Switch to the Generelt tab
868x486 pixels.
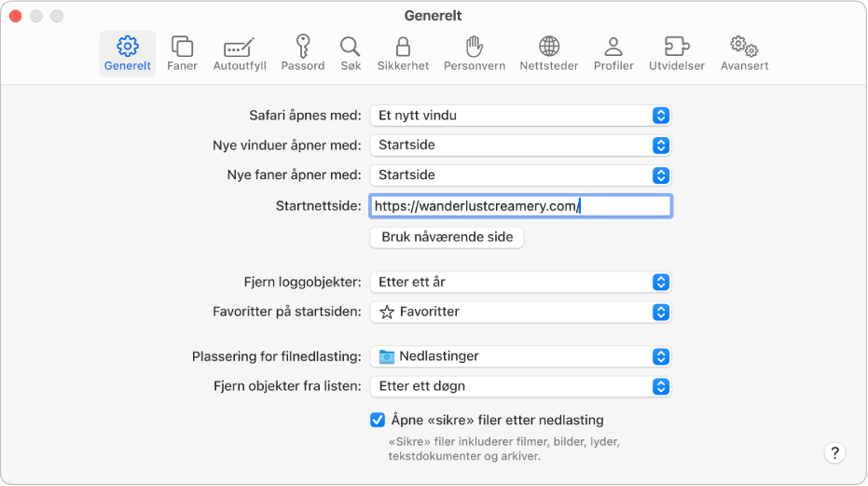[128, 53]
